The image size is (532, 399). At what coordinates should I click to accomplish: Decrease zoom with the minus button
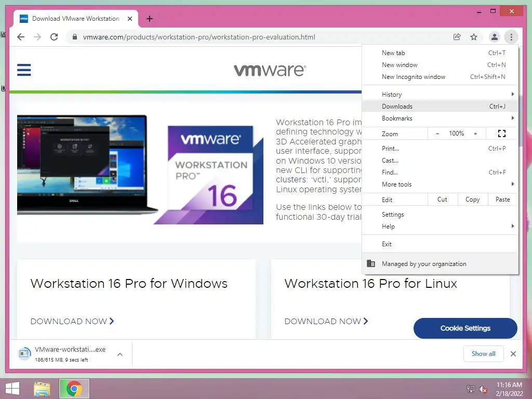437,134
